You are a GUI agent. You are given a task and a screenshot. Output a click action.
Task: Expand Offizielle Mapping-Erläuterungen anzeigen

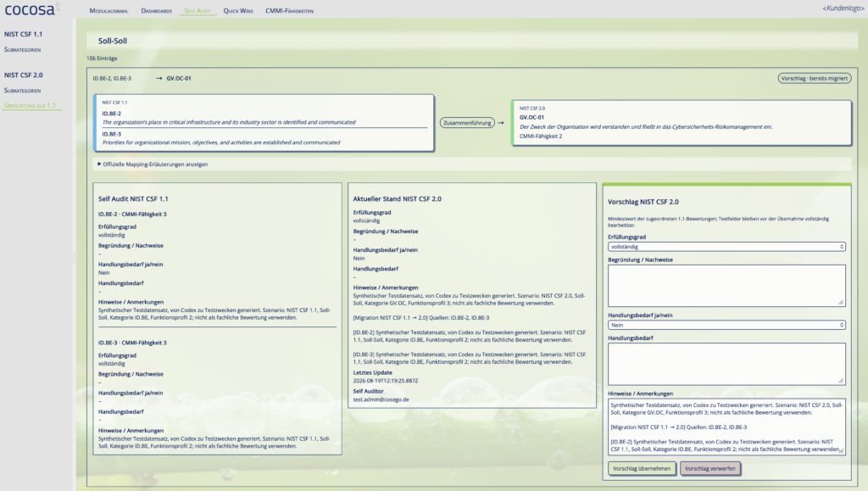[153, 165]
